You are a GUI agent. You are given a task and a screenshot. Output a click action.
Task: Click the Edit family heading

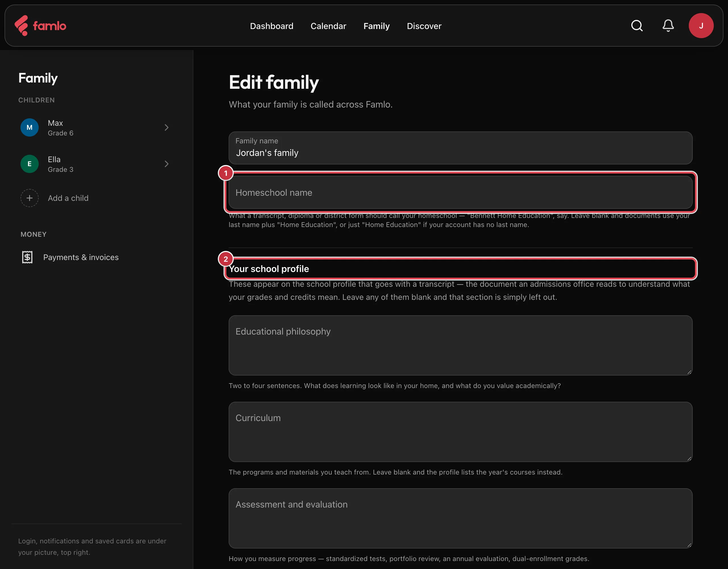pos(274,83)
